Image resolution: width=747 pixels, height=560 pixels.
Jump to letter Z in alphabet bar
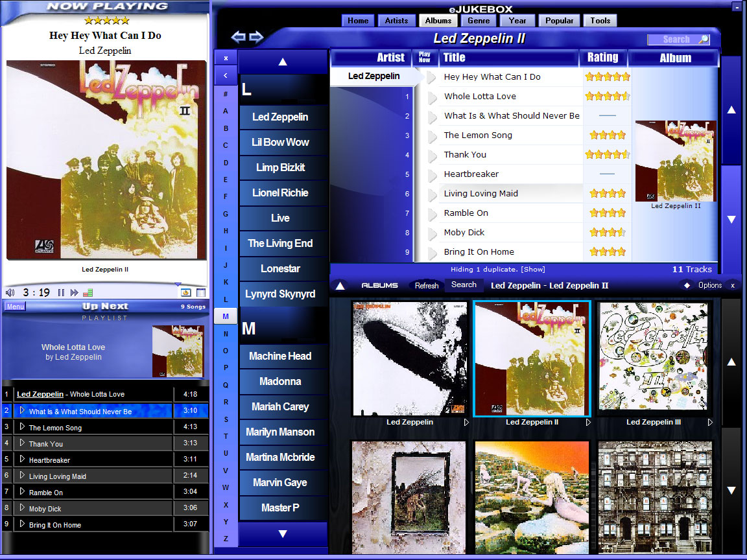tap(226, 539)
